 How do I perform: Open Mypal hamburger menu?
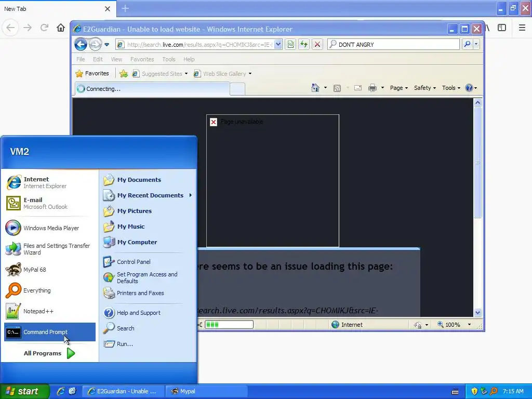click(522, 28)
